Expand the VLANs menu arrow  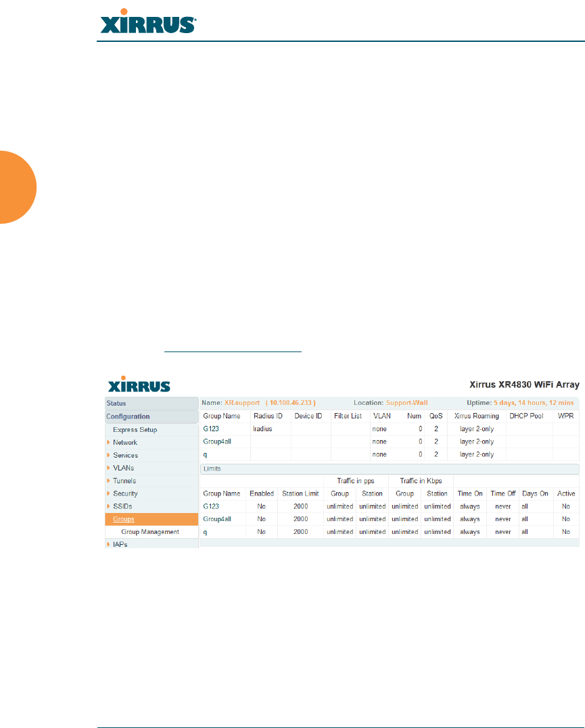tap(108, 468)
